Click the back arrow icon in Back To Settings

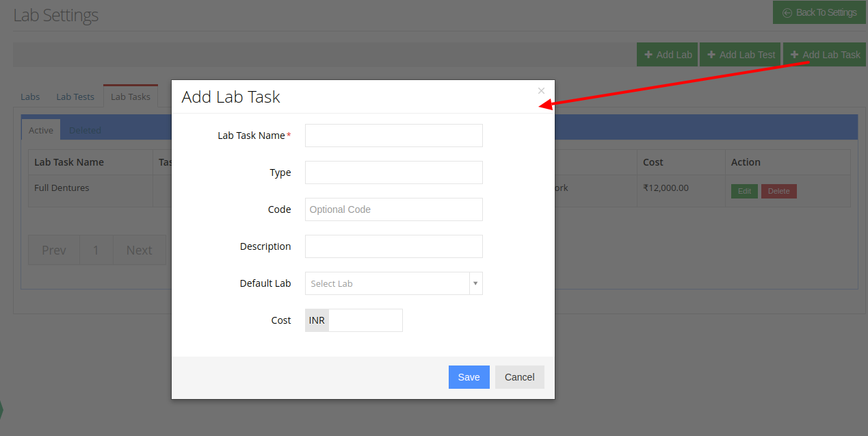(x=787, y=12)
